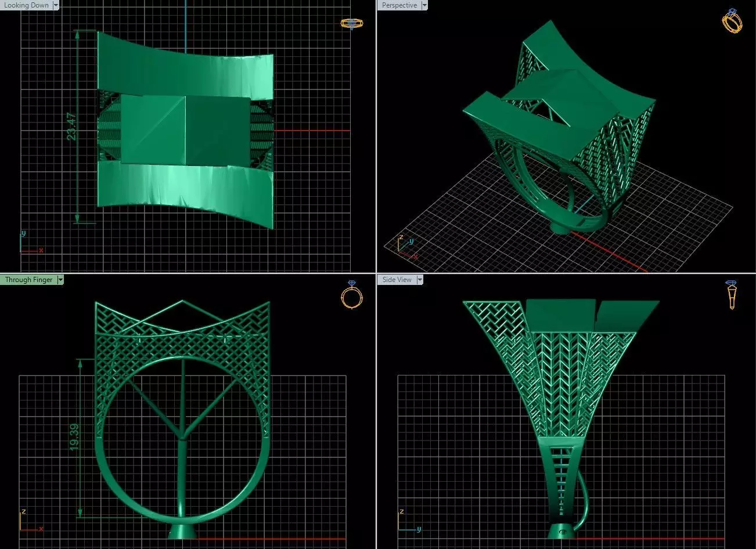Select the ring model in the Perspective viewport
Screen dimensions: 756x549
coord(559,128)
